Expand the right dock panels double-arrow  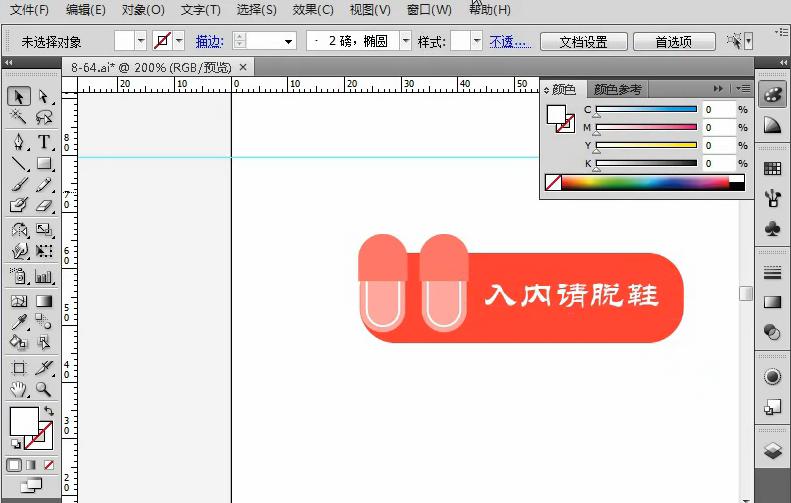pyautogui.click(x=783, y=62)
